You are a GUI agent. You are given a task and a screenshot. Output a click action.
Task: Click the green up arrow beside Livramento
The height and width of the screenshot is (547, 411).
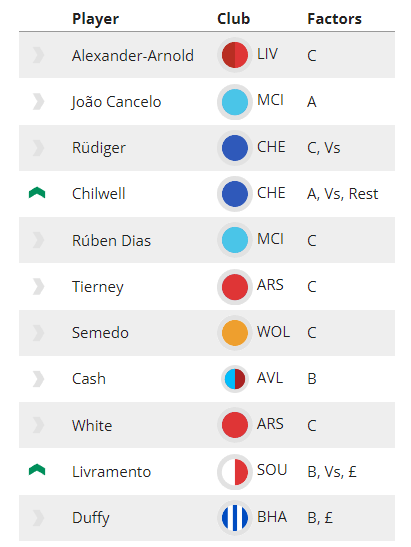(x=37, y=470)
